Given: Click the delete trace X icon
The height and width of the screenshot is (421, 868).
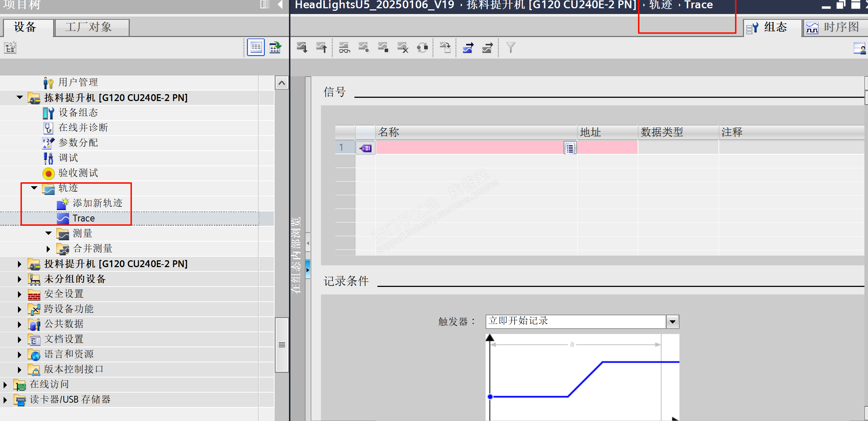Looking at the screenshot, I should pos(403,48).
